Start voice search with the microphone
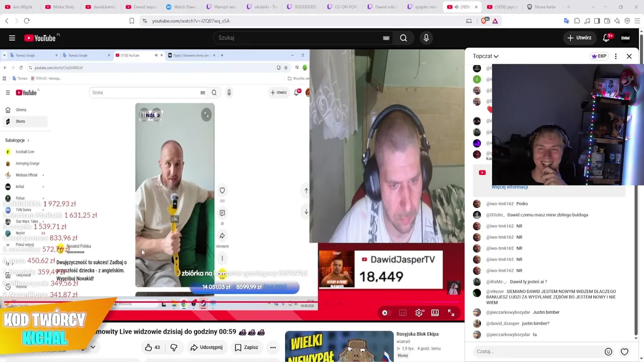This screenshot has height=362, width=644. tap(426, 38)
